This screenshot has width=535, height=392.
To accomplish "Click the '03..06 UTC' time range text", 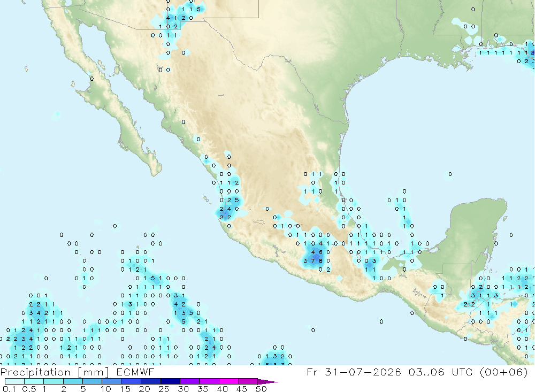I will click(440, 372).
